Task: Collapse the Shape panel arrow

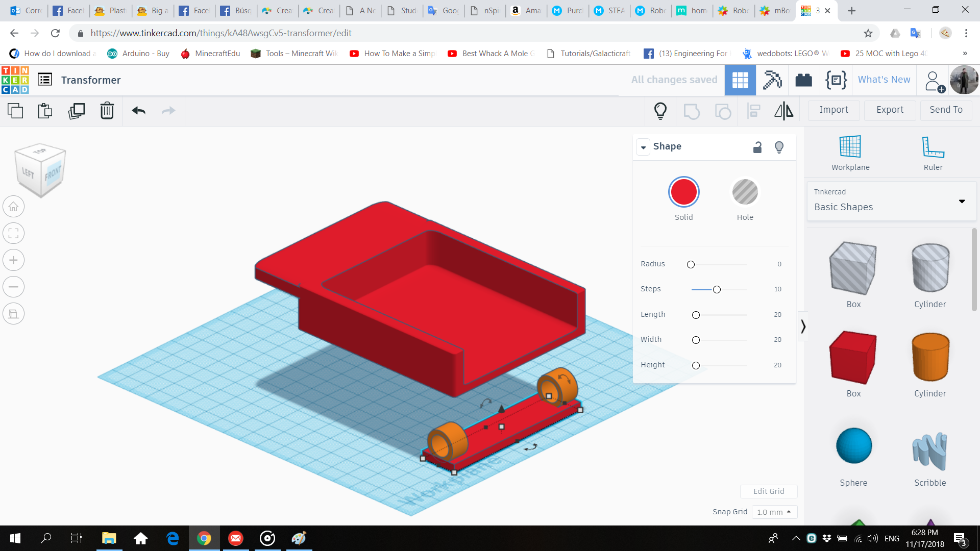Action: [643, 147]
